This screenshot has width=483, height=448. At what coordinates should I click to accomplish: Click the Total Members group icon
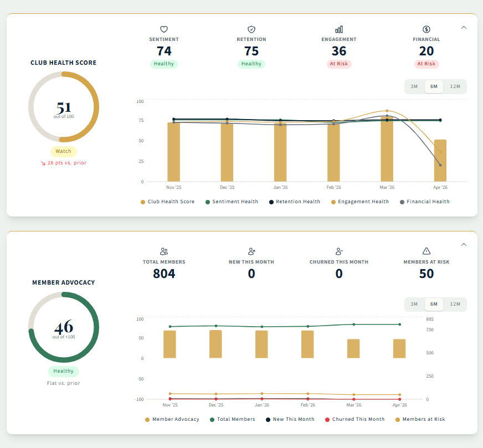[163, 251]
